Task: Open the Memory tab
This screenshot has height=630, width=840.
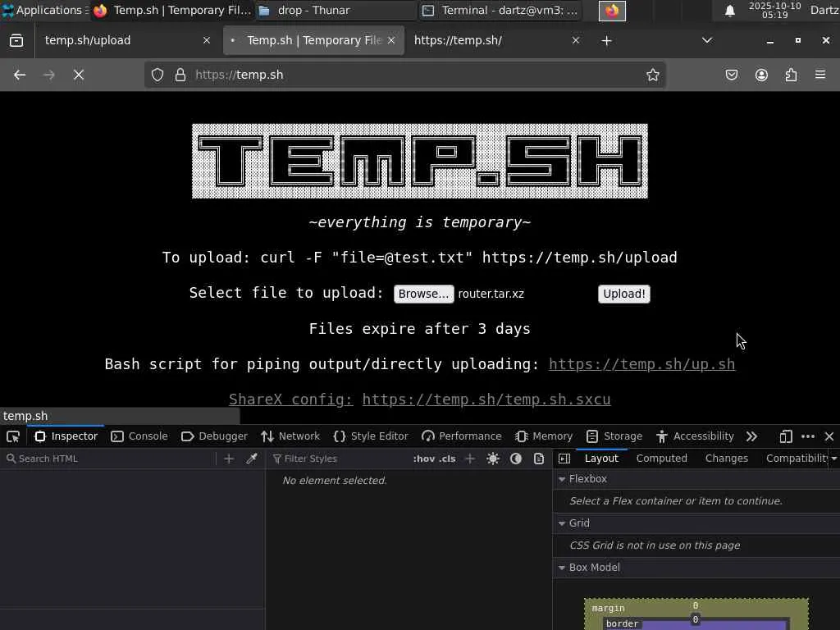Action: pyautogui.click(x=544, y=436)
